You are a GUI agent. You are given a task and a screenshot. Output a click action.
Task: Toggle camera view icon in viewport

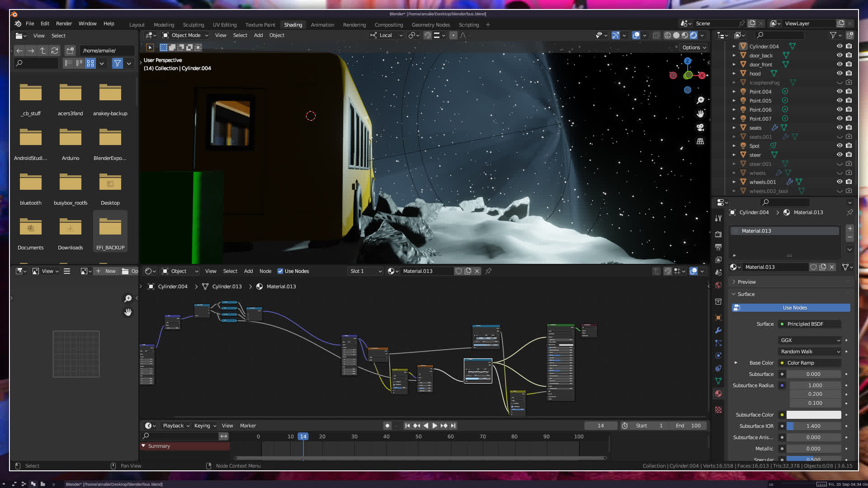point(700,127)
